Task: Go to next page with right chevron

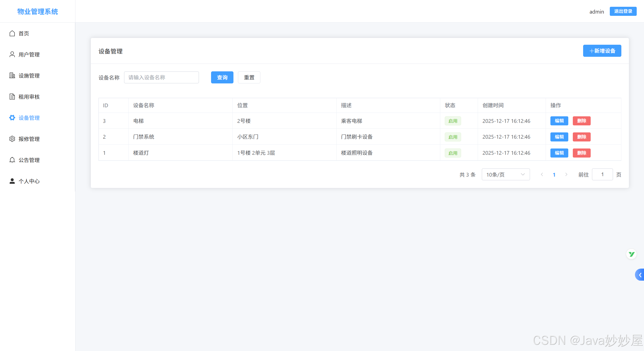Action: [x=566, y=174]
